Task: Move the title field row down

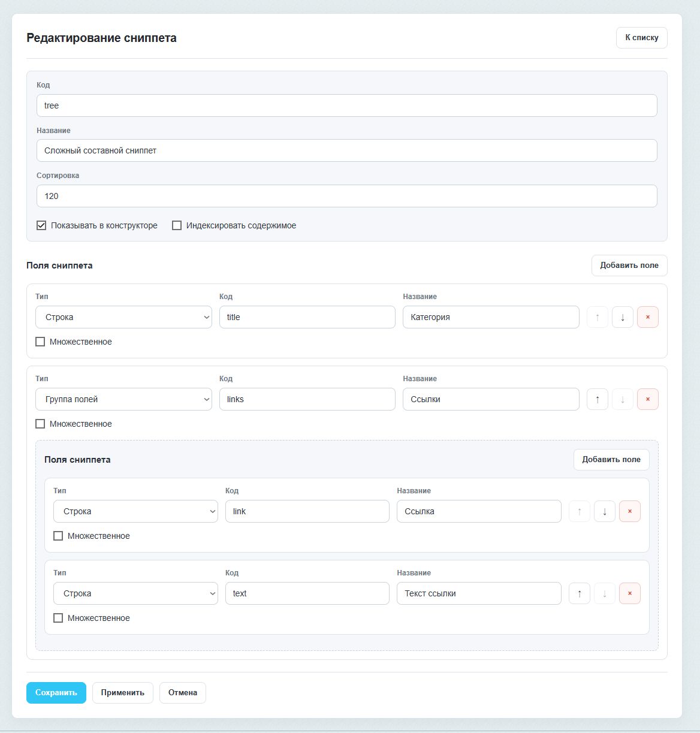Action: click(623, 317)
